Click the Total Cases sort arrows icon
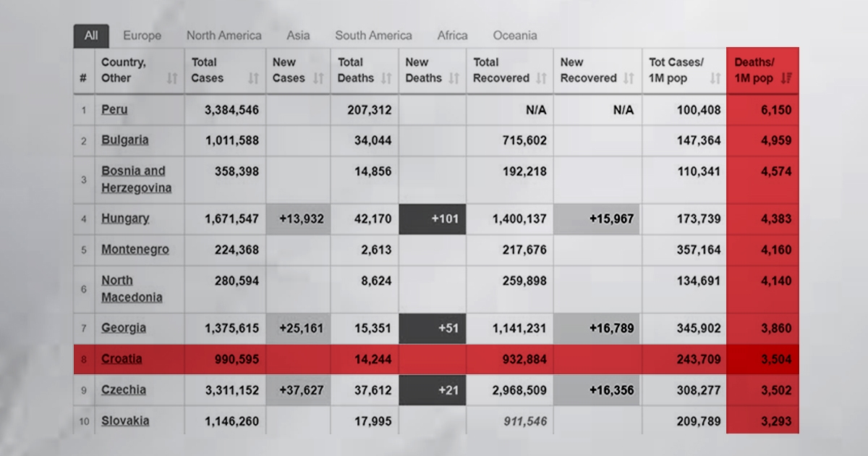Screen dimensions: 868x456 pos(253,78)
